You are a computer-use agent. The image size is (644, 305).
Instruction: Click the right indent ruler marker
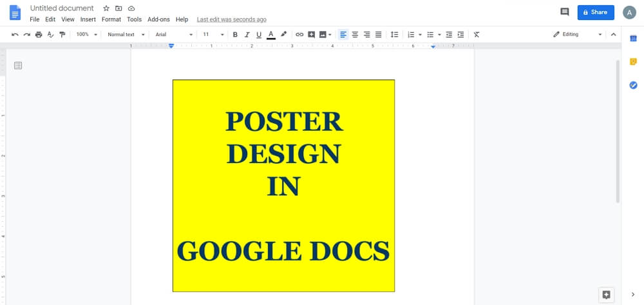click(x=433, y=46)
